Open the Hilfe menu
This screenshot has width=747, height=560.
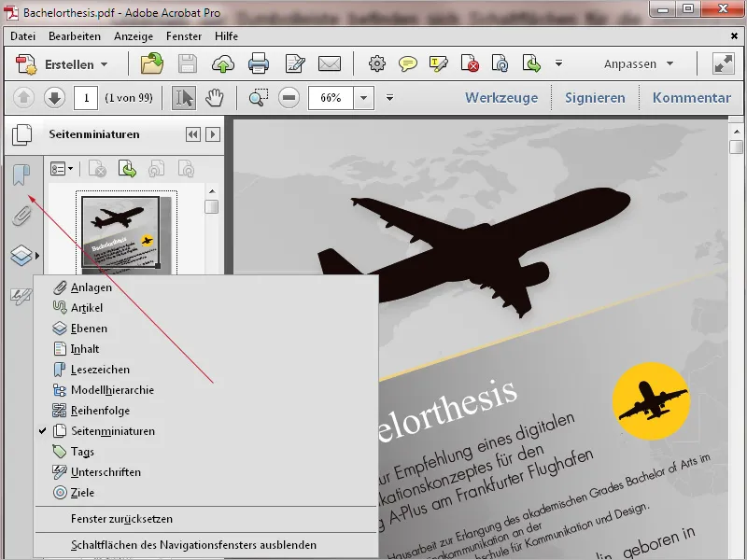226,36
